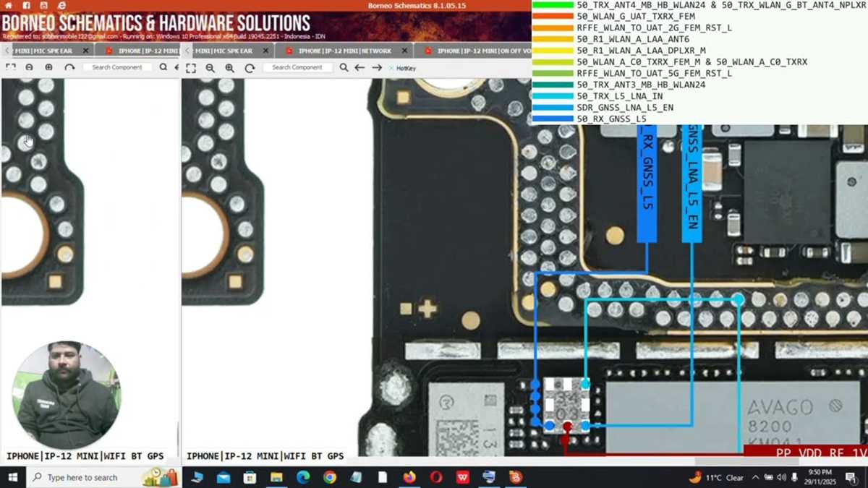
Task: Click red swatch for 50_WLAN_G_UAT_TXRX_FEM
Action: (553, 16)
